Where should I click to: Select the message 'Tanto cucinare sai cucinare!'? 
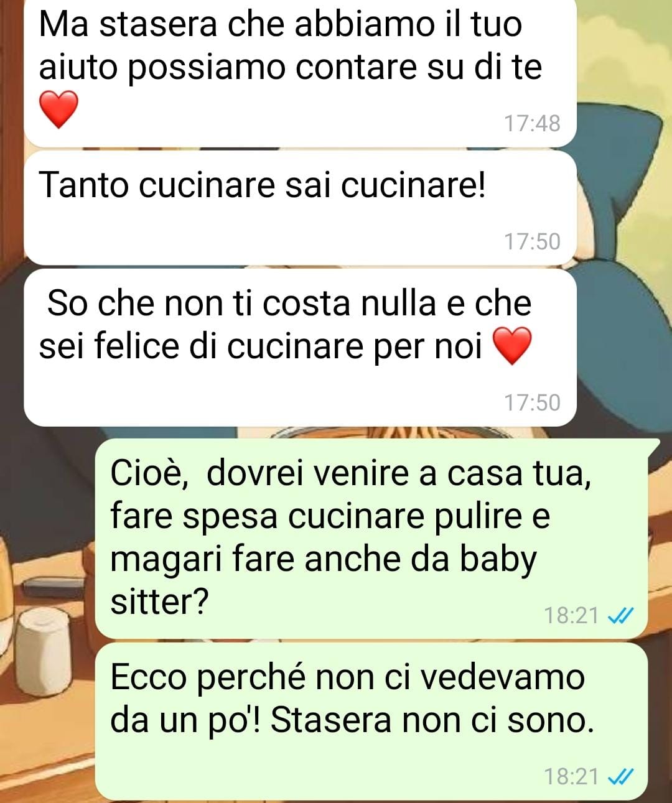[x=300, y=208]
